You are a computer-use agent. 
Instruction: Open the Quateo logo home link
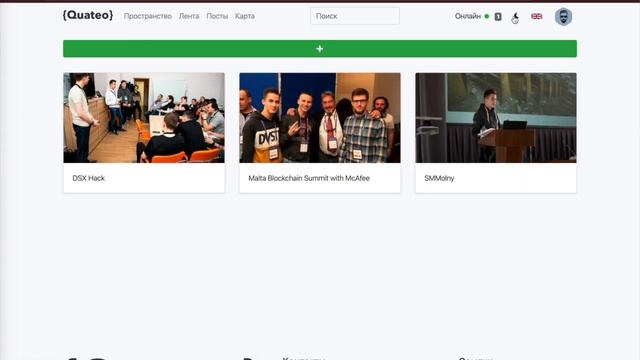(88, 16)
